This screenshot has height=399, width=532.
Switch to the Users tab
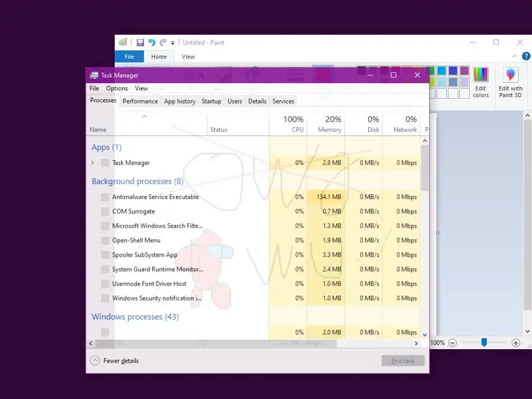pos(235,101)
